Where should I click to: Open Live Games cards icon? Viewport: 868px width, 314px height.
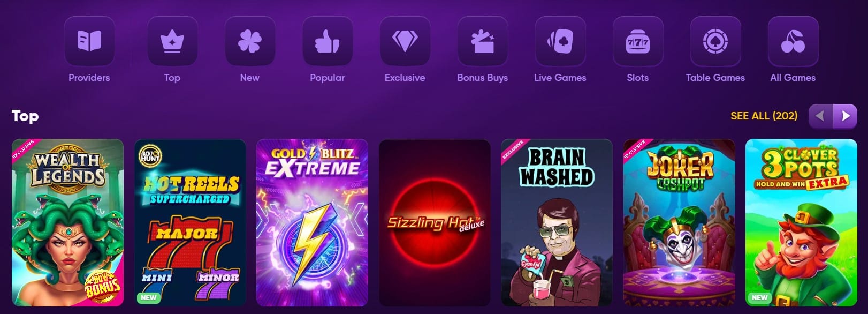[x=560, y=41]
